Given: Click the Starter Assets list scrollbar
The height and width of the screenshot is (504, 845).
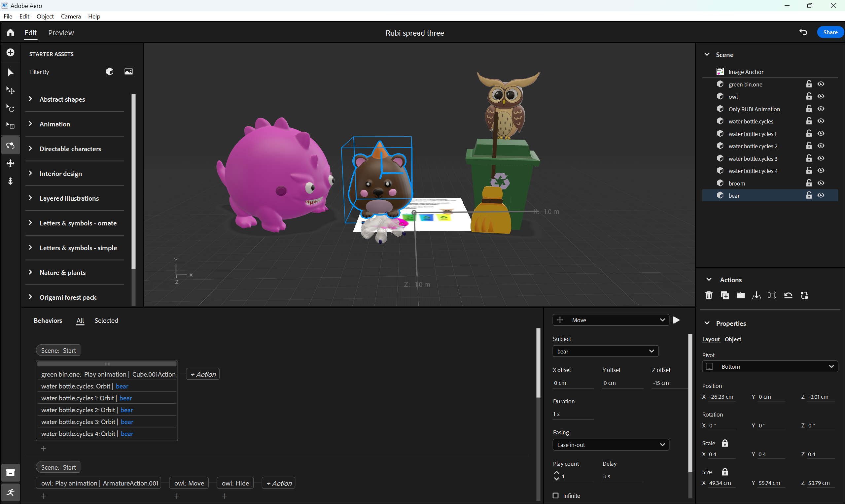Looking at the screenshot, I should click(x=133, y=181).
